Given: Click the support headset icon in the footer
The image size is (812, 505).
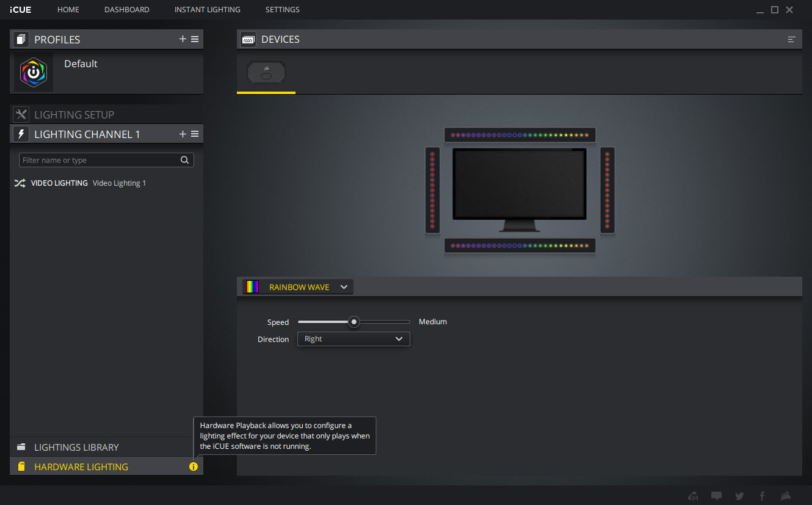Looking at the screenshot, I should [x=693, y=496].
